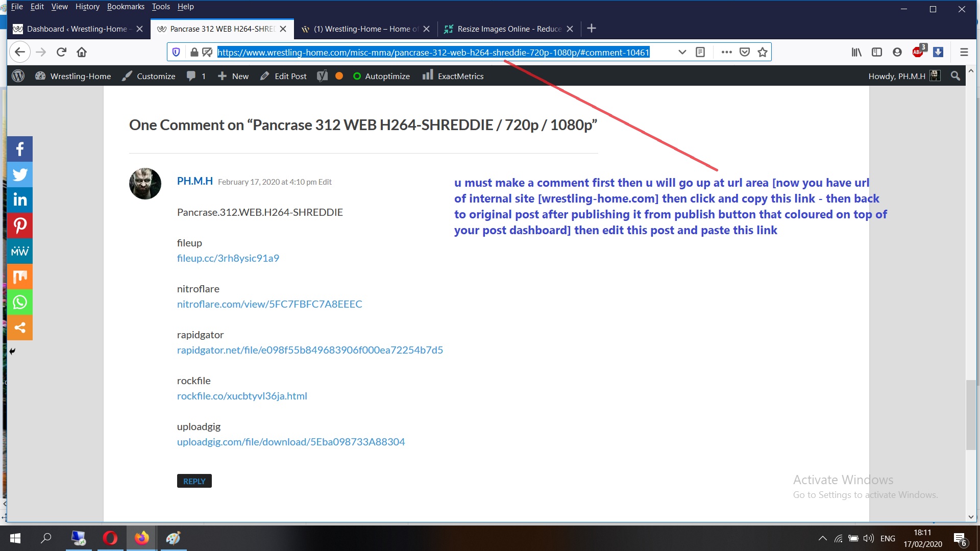
Task: Hide the social sidebar with arrow
Action: click(x=12, y=351)
